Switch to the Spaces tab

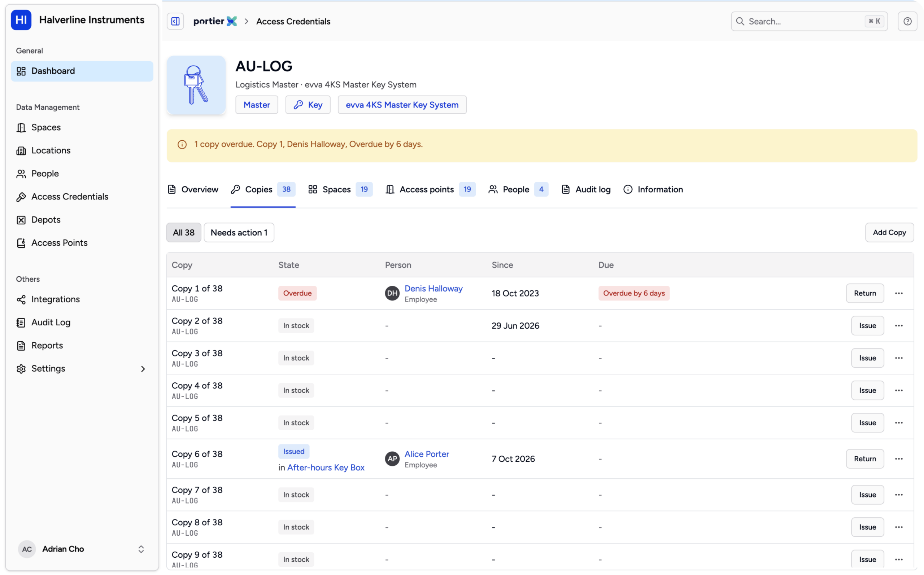pos(340,189)
